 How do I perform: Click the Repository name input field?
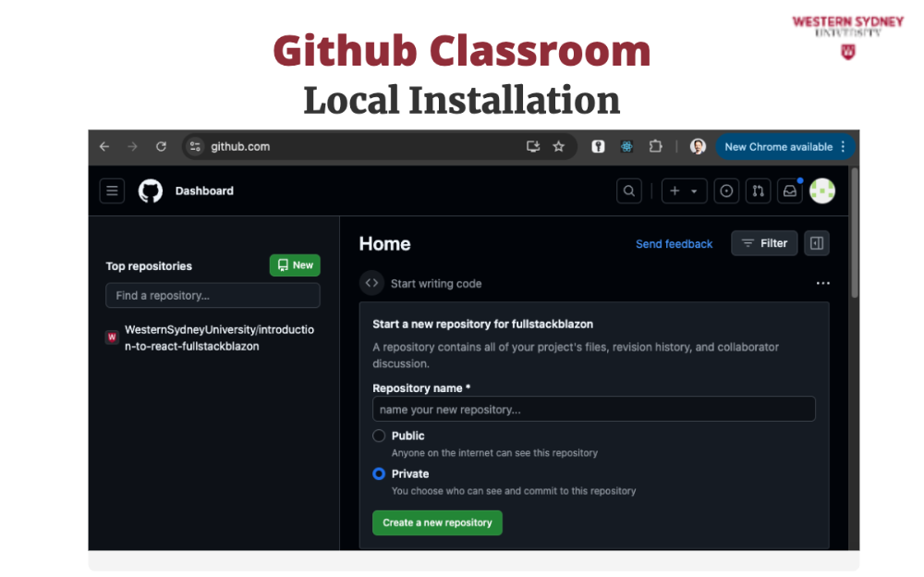click(x=593, y=410)
